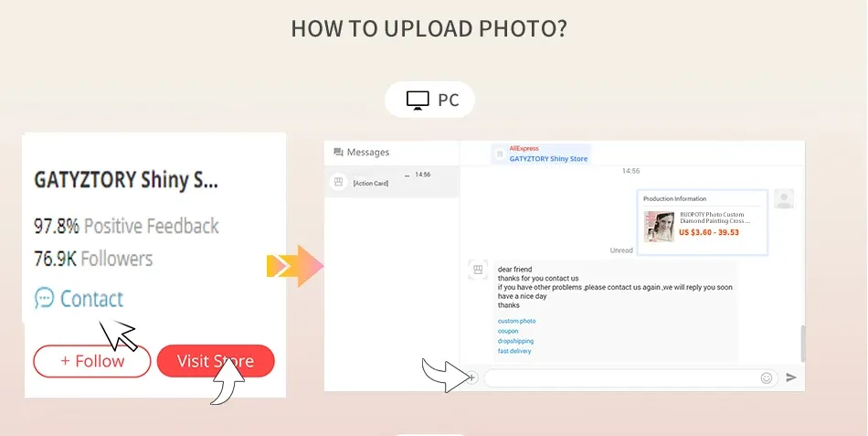Select the custom photo quick reply link

point(516,322)
